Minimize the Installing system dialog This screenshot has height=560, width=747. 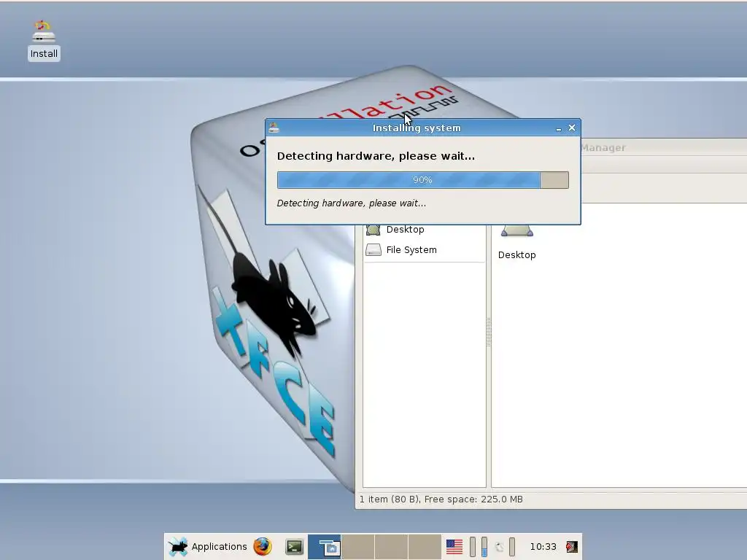pyautogui.click(x=558, y=128)
